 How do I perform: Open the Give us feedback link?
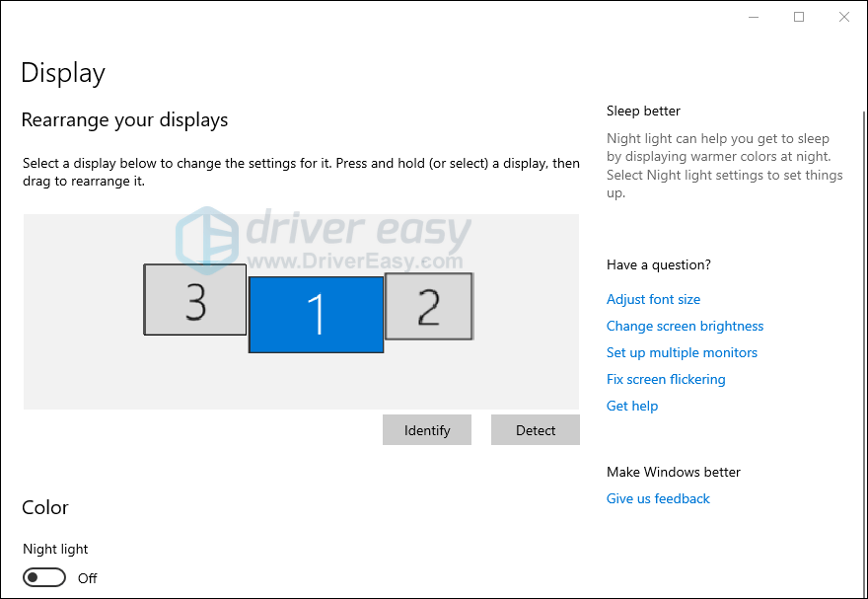point(658,498)
